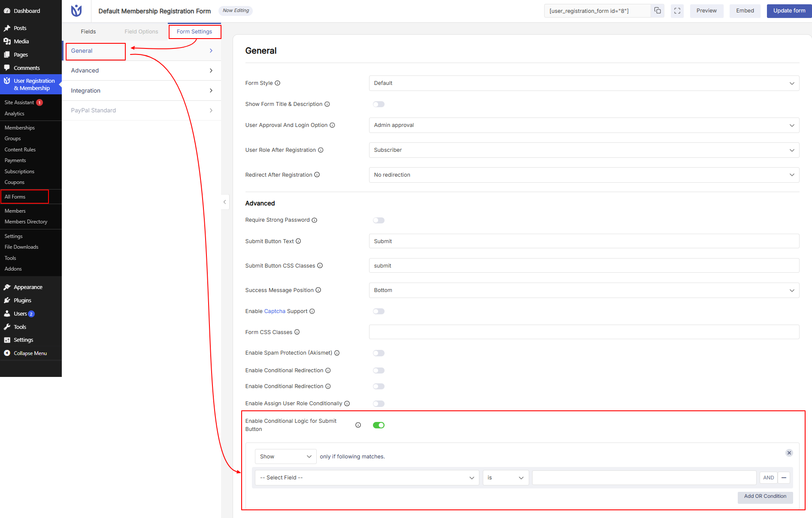Screen dimensions: 812x518
Task: Expand the Advanced settings section
Action: click(142, 70)
